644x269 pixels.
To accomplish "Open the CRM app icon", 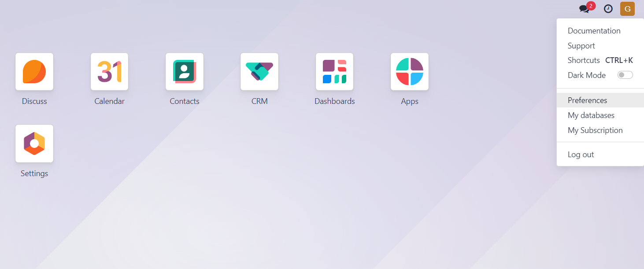I will tap(259, 72).
